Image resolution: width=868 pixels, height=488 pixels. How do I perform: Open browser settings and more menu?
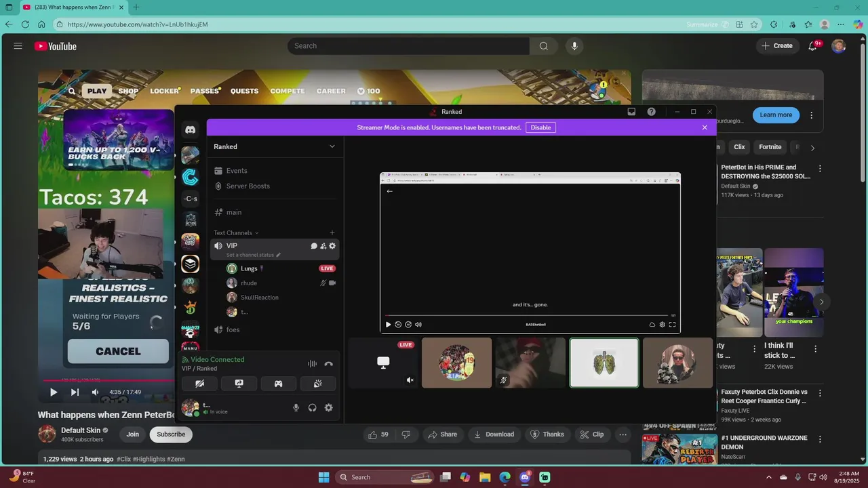[841, 24]
